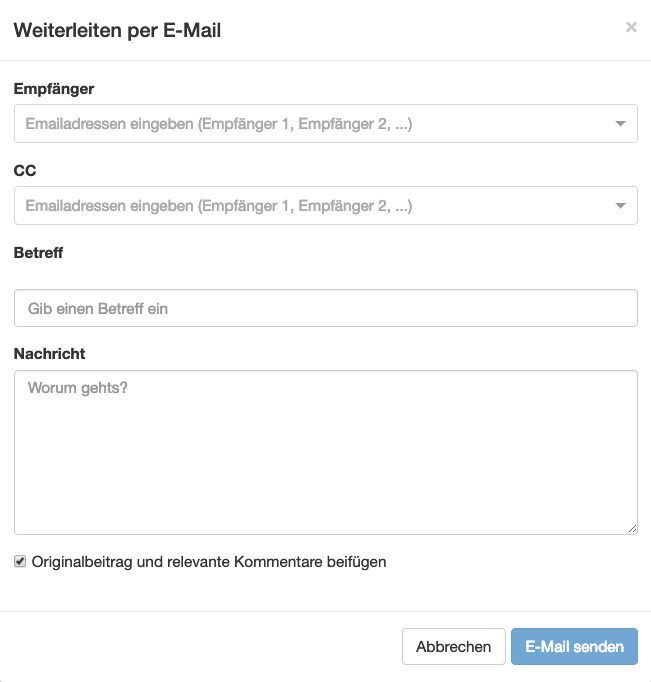Toggle the Originalbeitrag beifügen checkbox
The image size is (651, 682).
pos(20,562)
